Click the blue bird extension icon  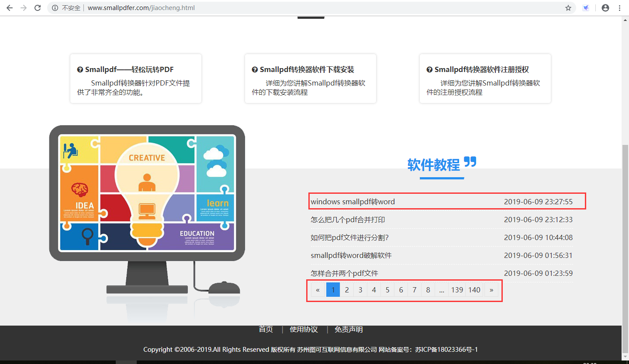586,8
